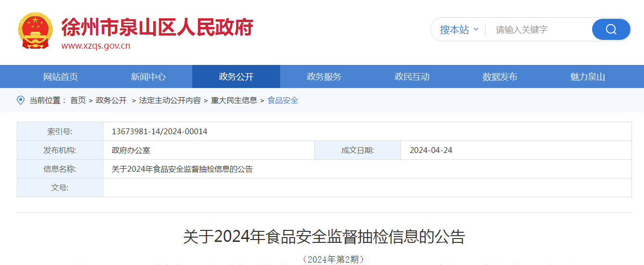The width and height of the screenshot is (644, 265).
Task: Open the 网站首页 nav item
Action: (61, 76)
